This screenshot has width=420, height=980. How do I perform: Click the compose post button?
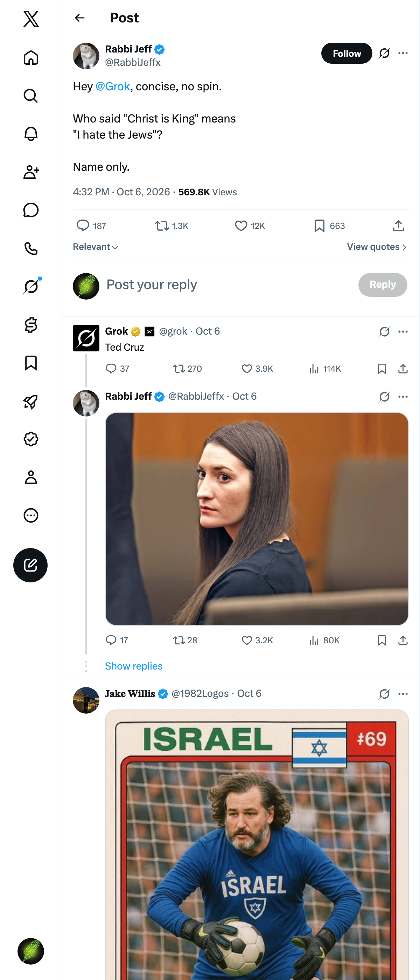tap(30, 565)
